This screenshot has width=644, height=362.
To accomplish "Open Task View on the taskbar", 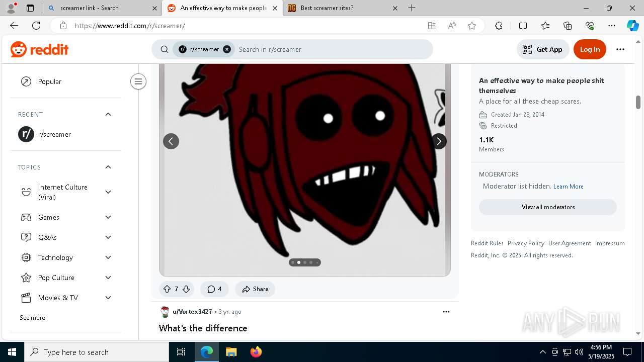I will pyautogui.click(x=181, y=352).
